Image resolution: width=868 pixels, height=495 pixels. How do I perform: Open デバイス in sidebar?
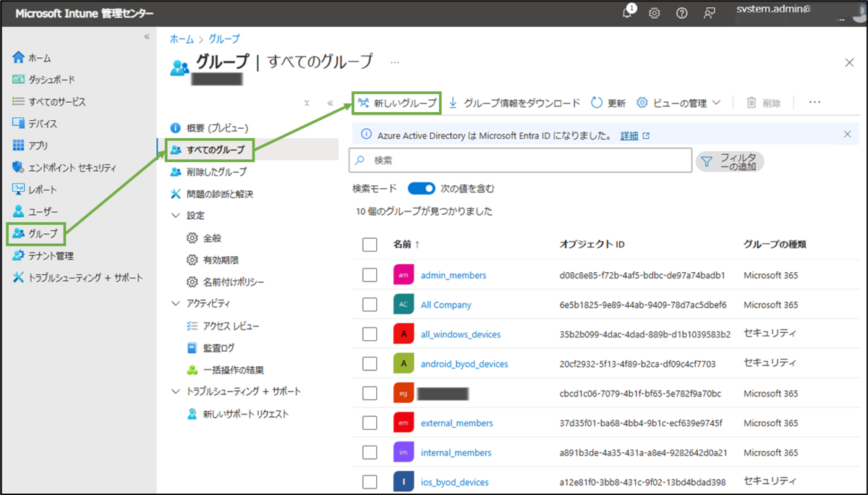pos(35,124)
